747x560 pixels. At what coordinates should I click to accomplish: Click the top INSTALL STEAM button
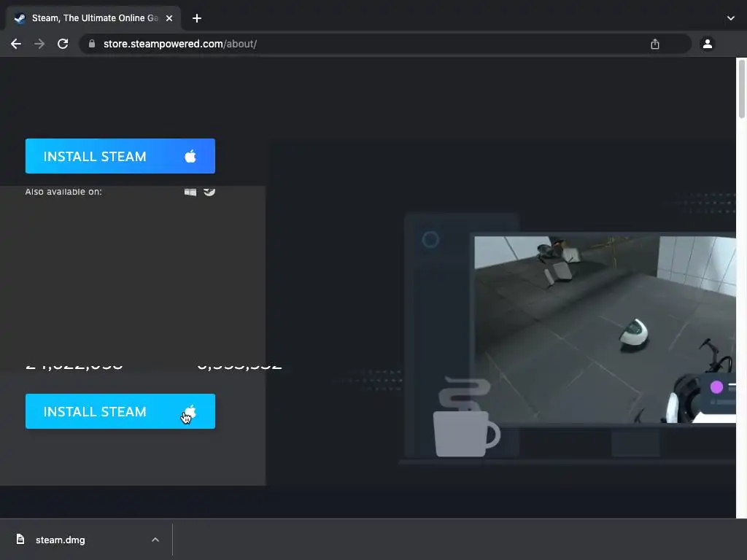120,156
